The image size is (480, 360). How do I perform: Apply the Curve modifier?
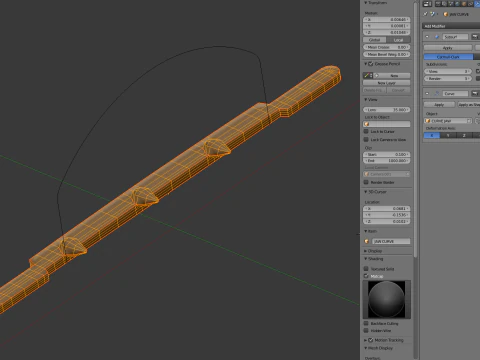coord(439,104)
